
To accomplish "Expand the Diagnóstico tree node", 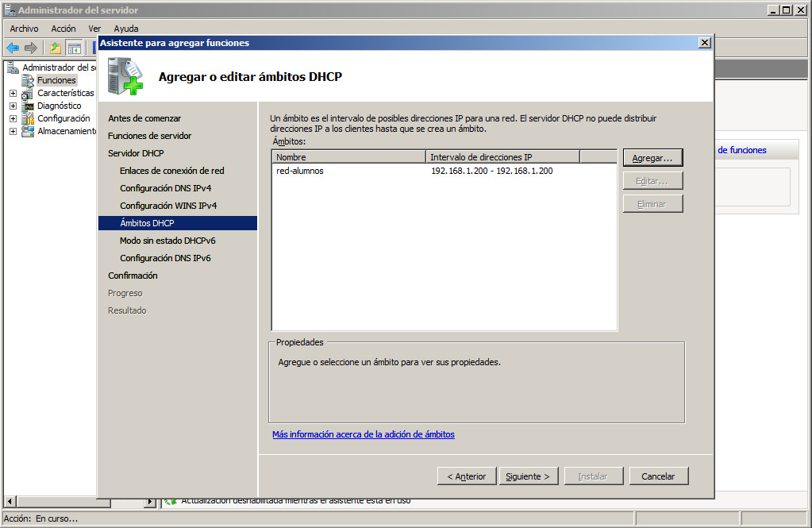I will (x=13, y=106).
